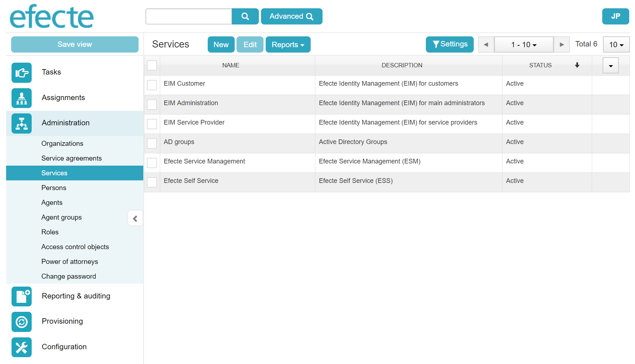Select Organizations submenu item
The width and height of the screenshot is (635, 364).
tap(75, 143)
